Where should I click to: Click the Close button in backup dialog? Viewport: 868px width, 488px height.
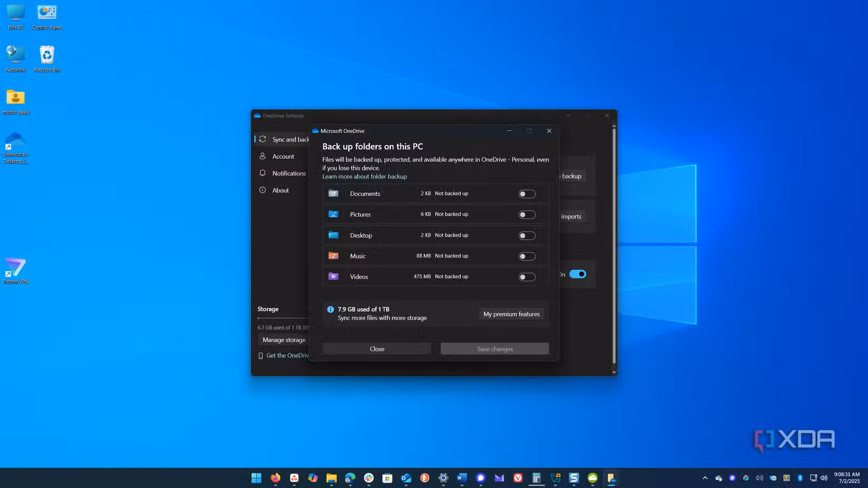point(377,349)
